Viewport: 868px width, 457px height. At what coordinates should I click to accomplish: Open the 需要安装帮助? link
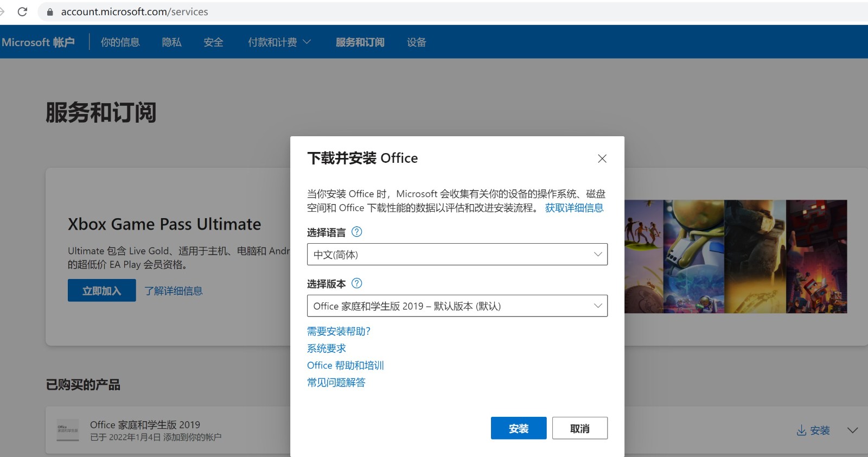[339, 332]
